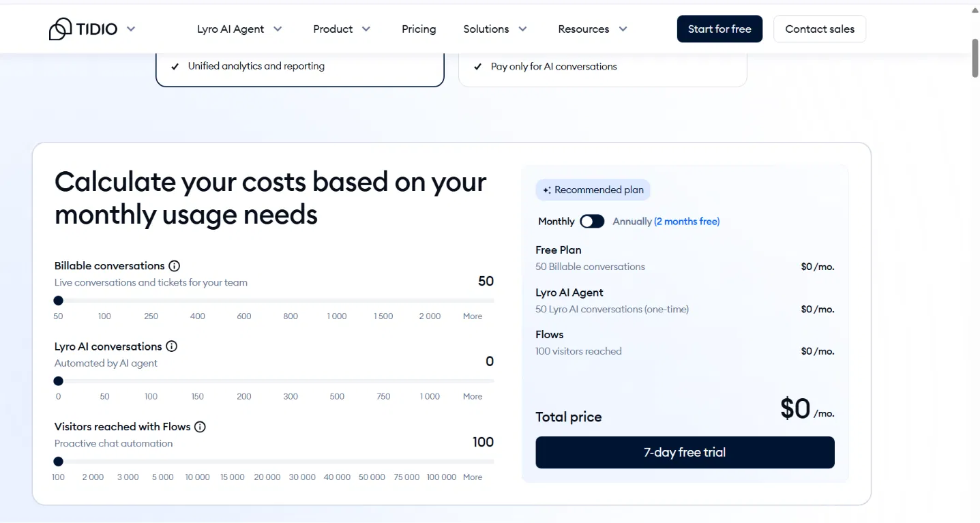Viewport: 980px width, 523px height.
Task: Select the Monthly billing label
Action: [556, 221]
